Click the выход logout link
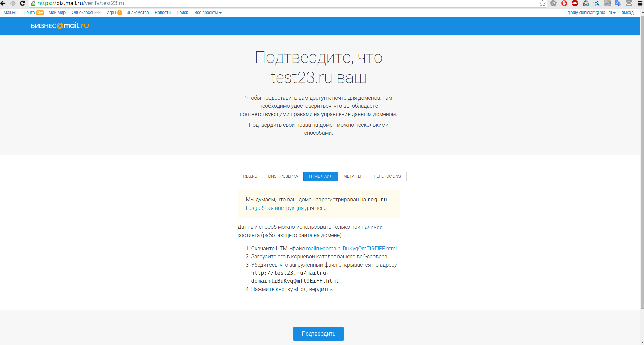 (x=627, y=13)
